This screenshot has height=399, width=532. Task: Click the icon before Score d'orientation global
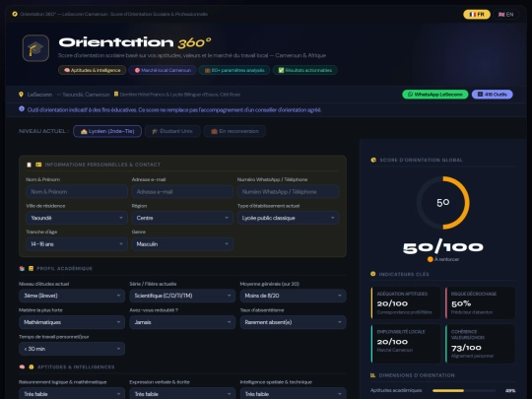click(373, 160)
